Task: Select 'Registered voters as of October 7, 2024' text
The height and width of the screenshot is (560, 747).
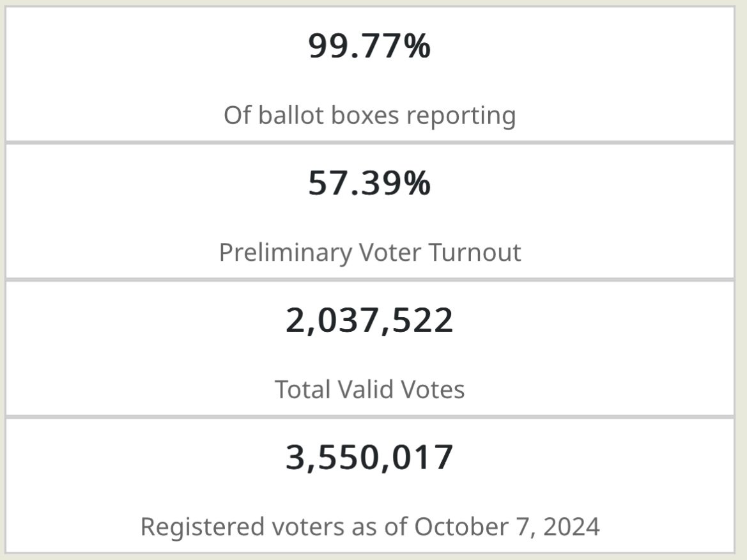Action: [370, 527]
